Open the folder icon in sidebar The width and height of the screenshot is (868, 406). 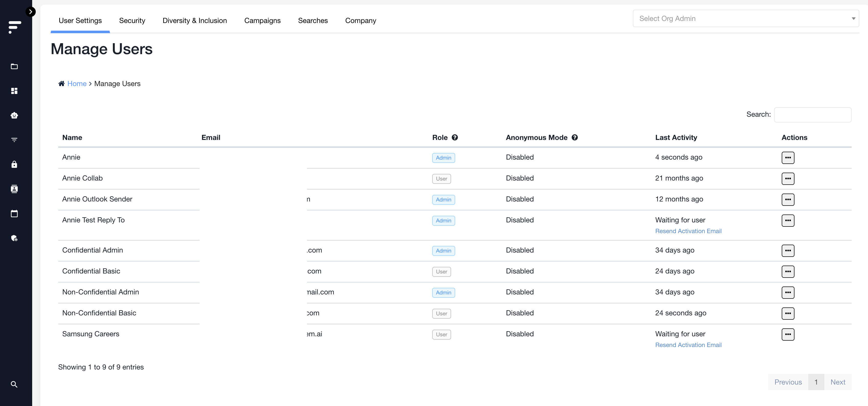coord(14,66)
